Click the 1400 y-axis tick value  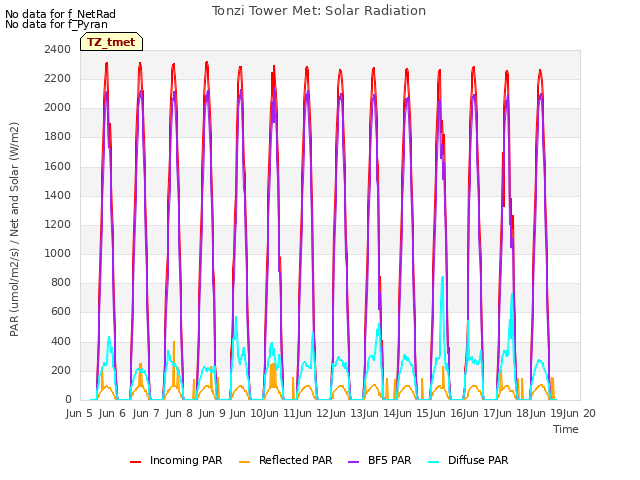point(58,195)
